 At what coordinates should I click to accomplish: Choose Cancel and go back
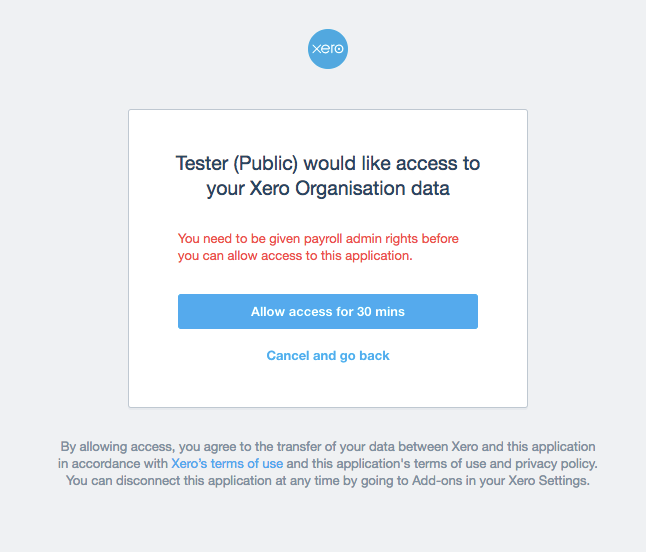(x=328, y=356)
